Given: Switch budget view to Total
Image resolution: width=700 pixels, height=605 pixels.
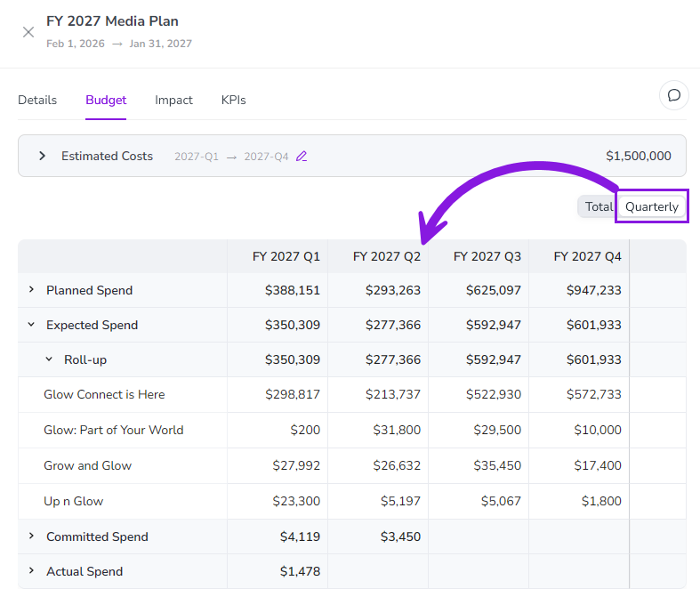Looking at the screenshot, I should pyautogui.click(x=599, y=206).
